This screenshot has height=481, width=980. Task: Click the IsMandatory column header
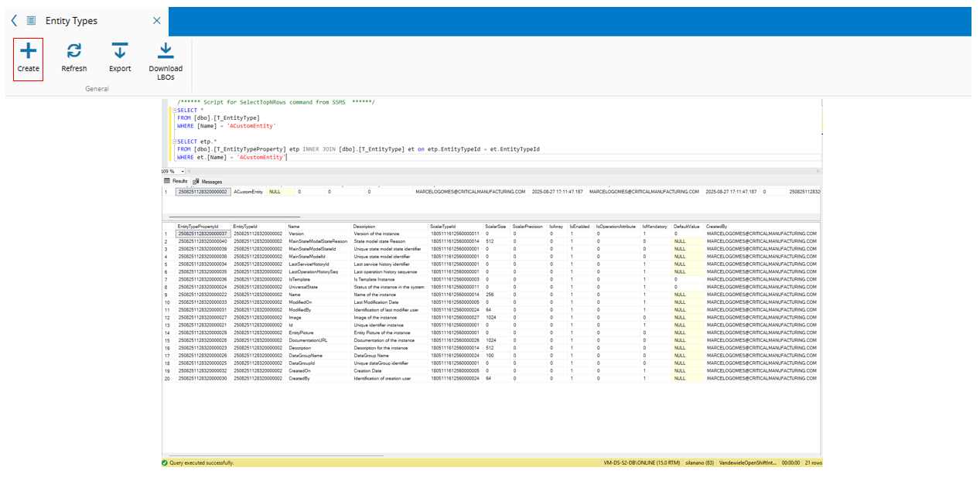tap(656, 227)
